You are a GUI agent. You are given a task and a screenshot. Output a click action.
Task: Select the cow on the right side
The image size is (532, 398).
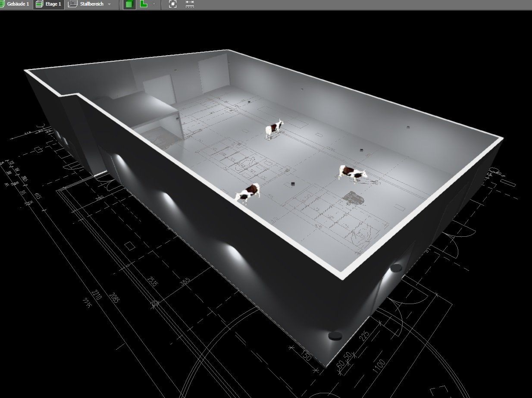(x=352, y=173)
